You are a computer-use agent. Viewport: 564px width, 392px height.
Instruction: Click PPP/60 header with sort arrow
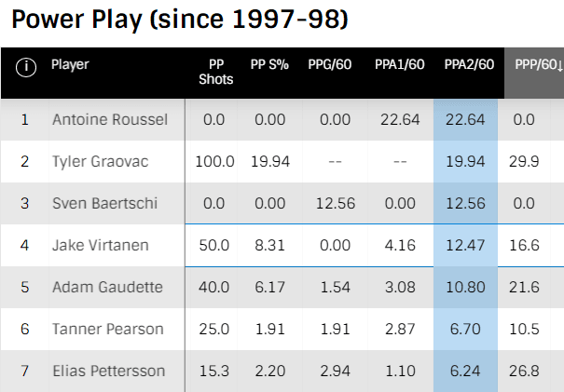tap(537, 65)
